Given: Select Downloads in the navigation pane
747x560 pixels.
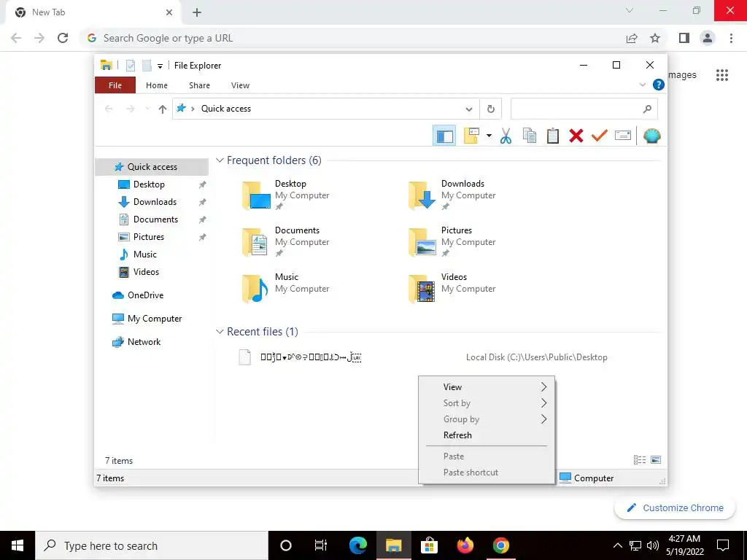Looking at the screenshot, I should click(x=155, y=202).
